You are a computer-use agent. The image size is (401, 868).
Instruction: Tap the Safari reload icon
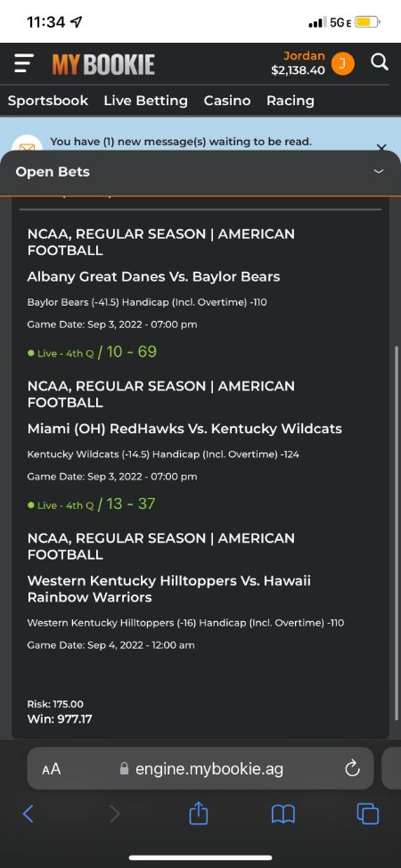[352, 768]
